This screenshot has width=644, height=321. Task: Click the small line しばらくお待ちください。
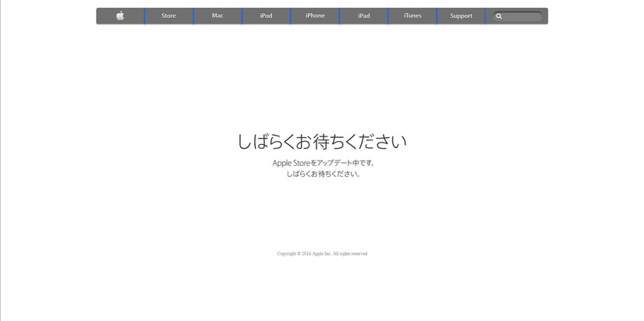click(x=324, y=174)
